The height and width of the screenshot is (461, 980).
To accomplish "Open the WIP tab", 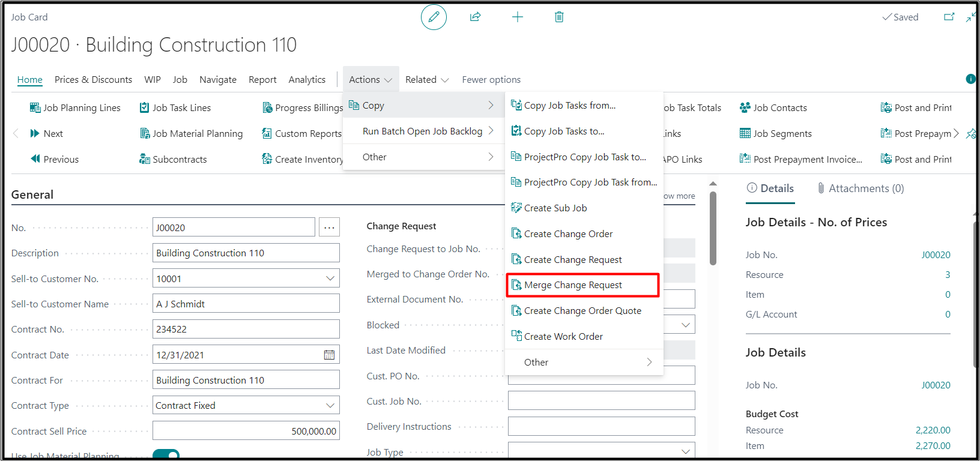I will point(153,79).
